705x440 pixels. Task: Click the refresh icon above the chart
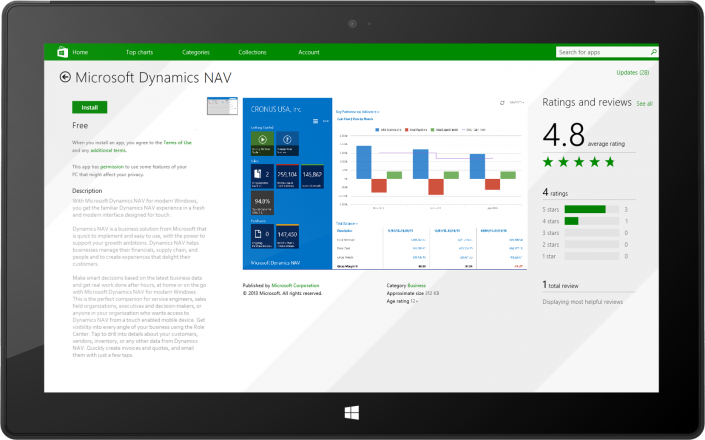(502, 103)
